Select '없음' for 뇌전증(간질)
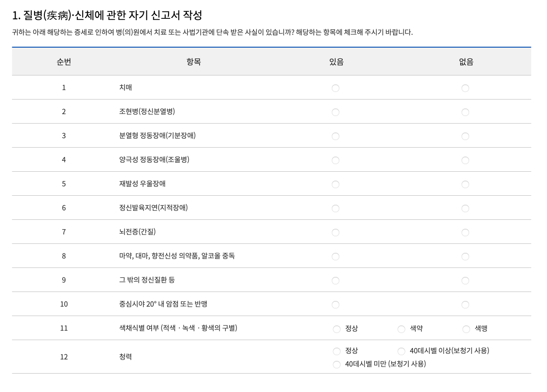Viewport: 547px width, 392px height. [465, 232]
